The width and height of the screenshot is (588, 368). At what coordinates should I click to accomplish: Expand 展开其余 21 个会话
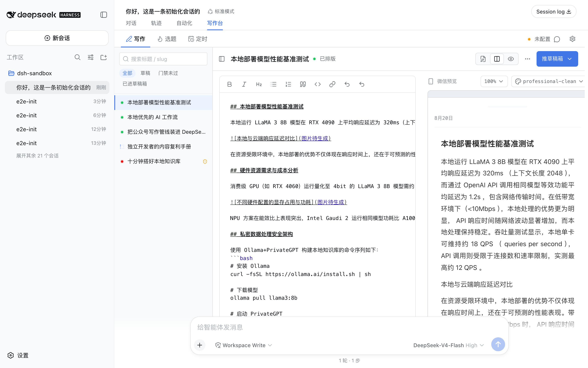(37, 156)
